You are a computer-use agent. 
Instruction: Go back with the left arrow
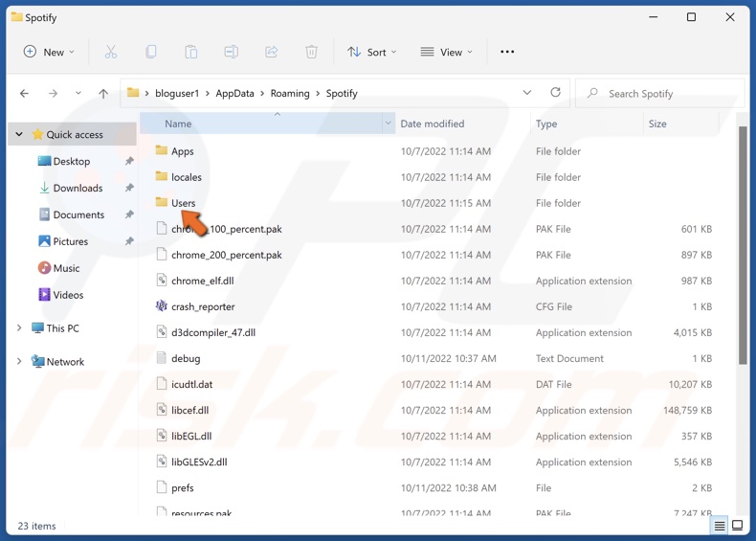(x=24, y=93)
